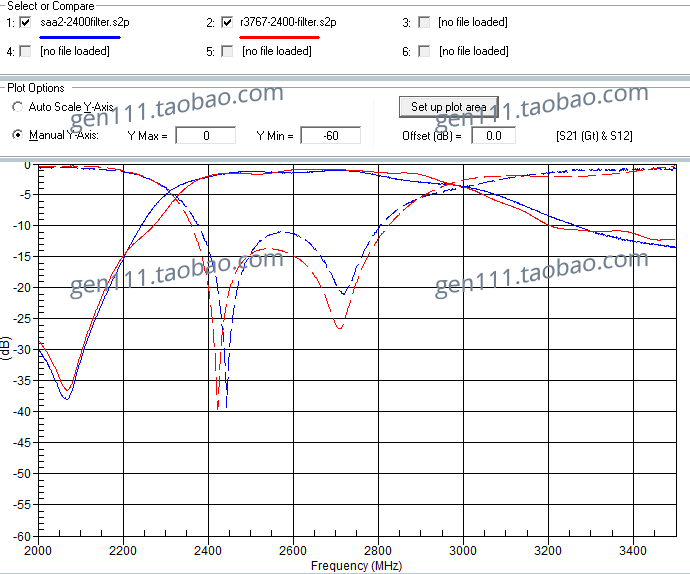Uncheck file slot 2 r3767-2400-filter.s2p checkbox
Screen dimensions: 690x574
227,22
